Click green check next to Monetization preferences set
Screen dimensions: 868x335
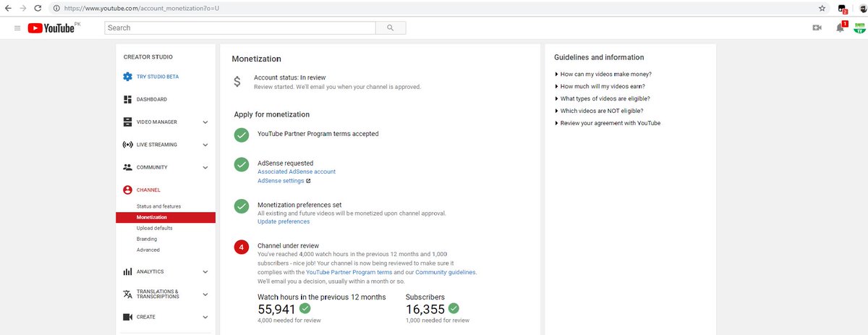(242, 206)
